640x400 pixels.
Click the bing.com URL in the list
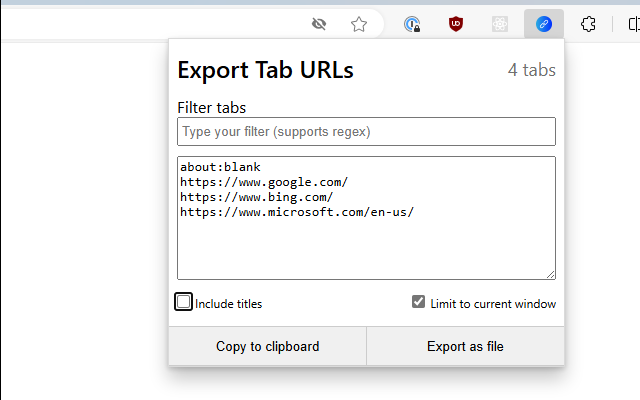coord(256,197)
